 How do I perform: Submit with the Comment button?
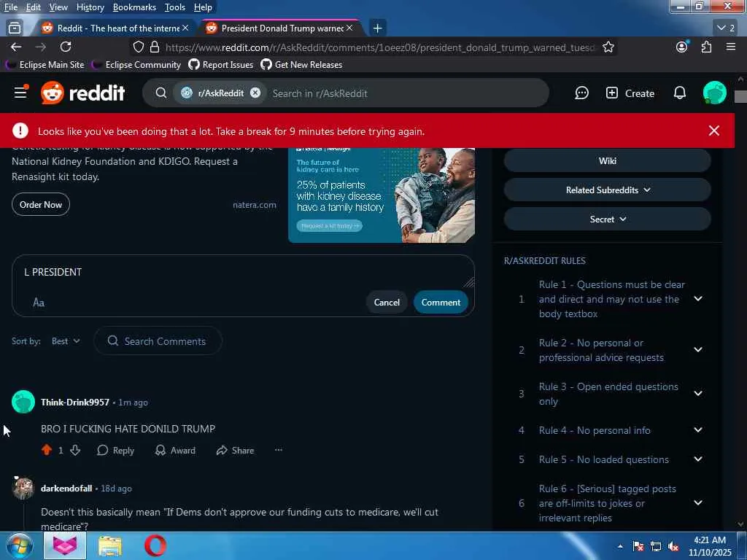tap(441, 303)
